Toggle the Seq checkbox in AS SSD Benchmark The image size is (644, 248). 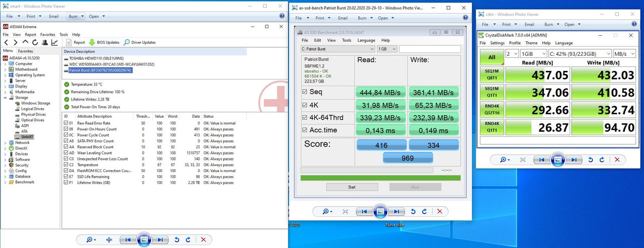(305, 92)
